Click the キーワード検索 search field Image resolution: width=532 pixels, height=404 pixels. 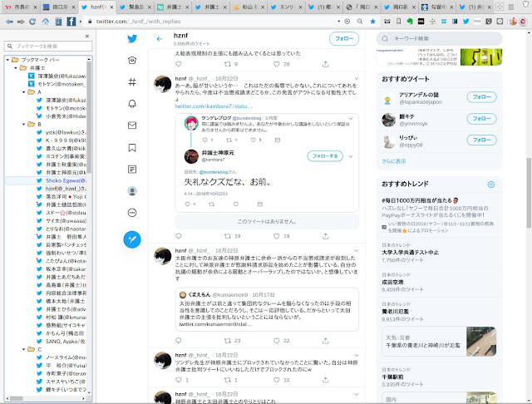pos(440,39)
